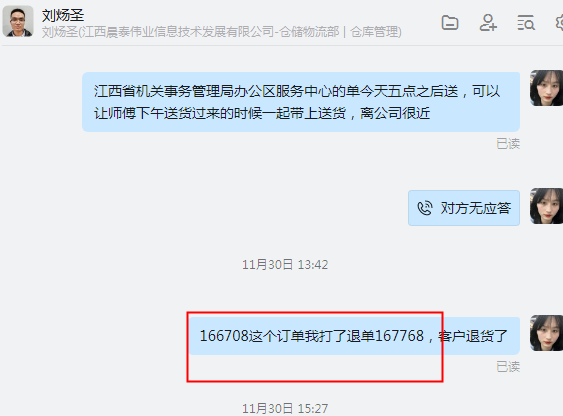Click the 已读 status under the delivery message
The width and height of the screenshot is (563, 416).
click(508, 144)
